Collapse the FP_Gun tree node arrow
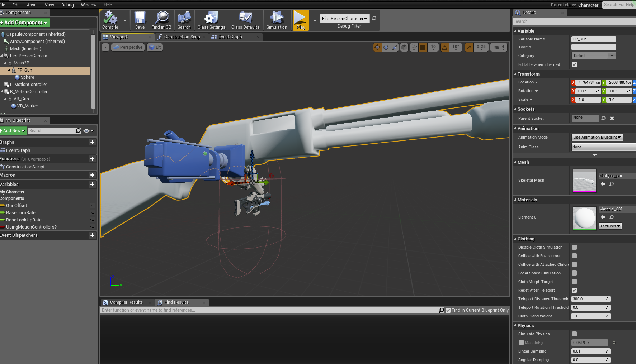Viewport: 636px width, 364px height. pyautogui.click(x=9, y=70)
